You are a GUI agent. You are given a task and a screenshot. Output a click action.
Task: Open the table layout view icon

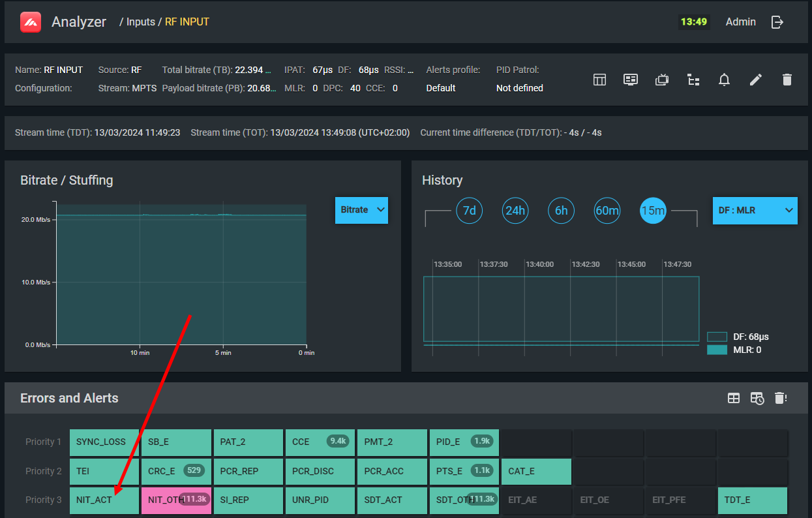point(599,80)
